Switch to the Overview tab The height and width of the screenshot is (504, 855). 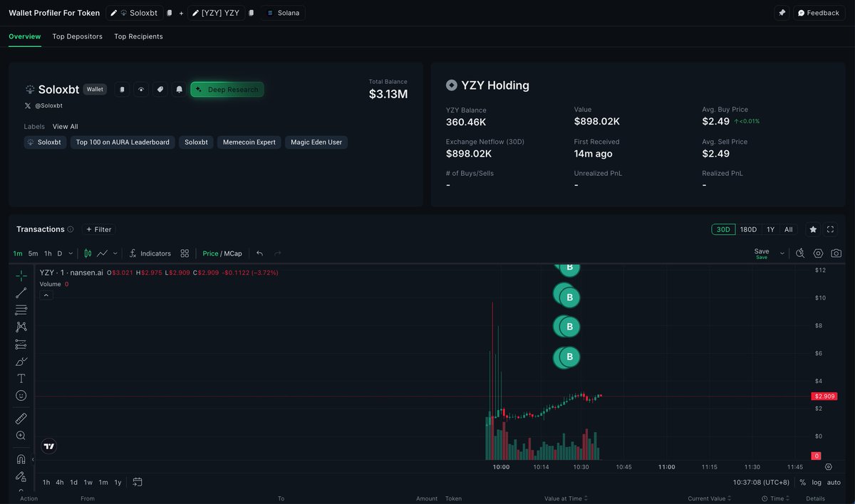(25, 36)
